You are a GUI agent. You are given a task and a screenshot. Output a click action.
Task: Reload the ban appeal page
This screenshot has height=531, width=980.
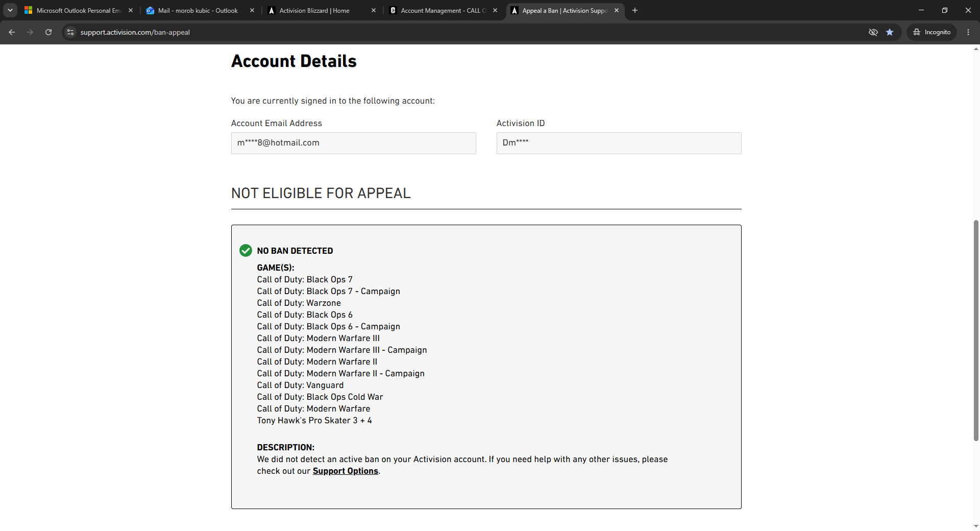pyautogui.click(x=48, y=32)
